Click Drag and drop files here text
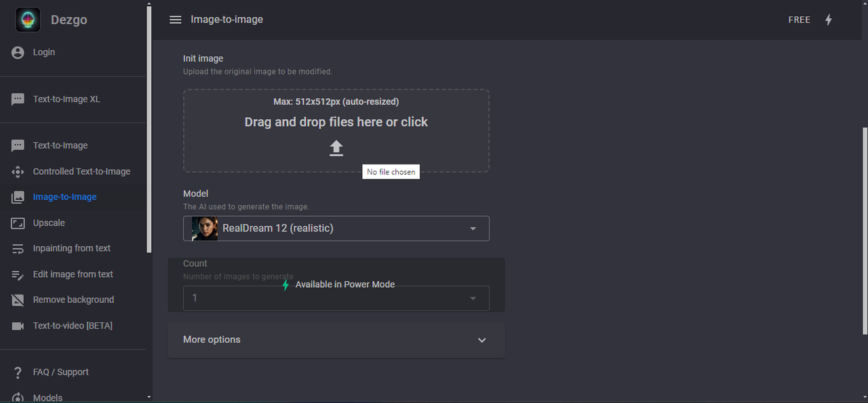This screenshot has width=868, height=403. [336, 122]
